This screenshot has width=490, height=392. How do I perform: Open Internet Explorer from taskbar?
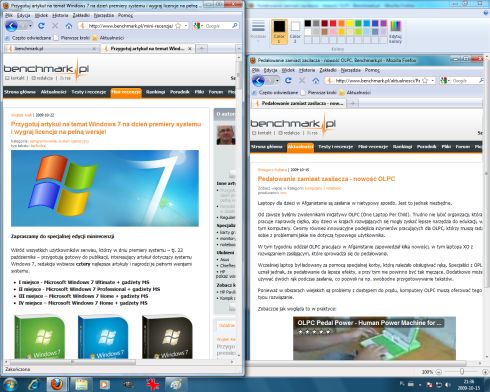34,385
